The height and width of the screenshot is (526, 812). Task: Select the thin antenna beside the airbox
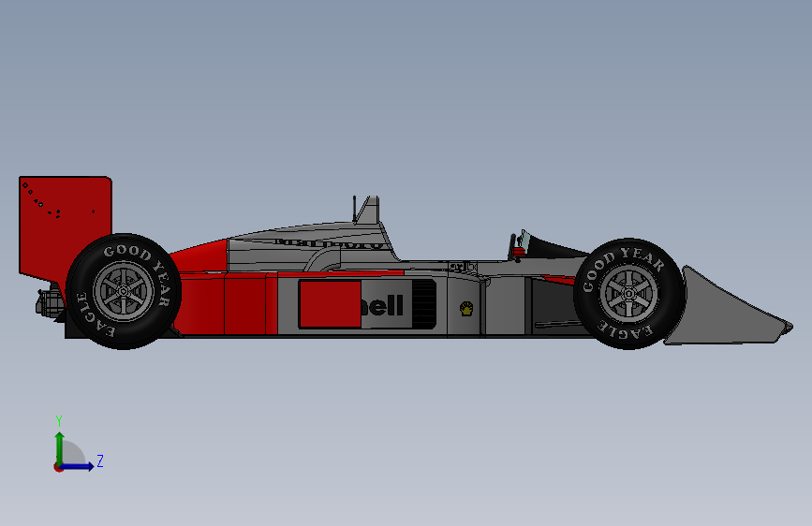(x=354, y=209)
